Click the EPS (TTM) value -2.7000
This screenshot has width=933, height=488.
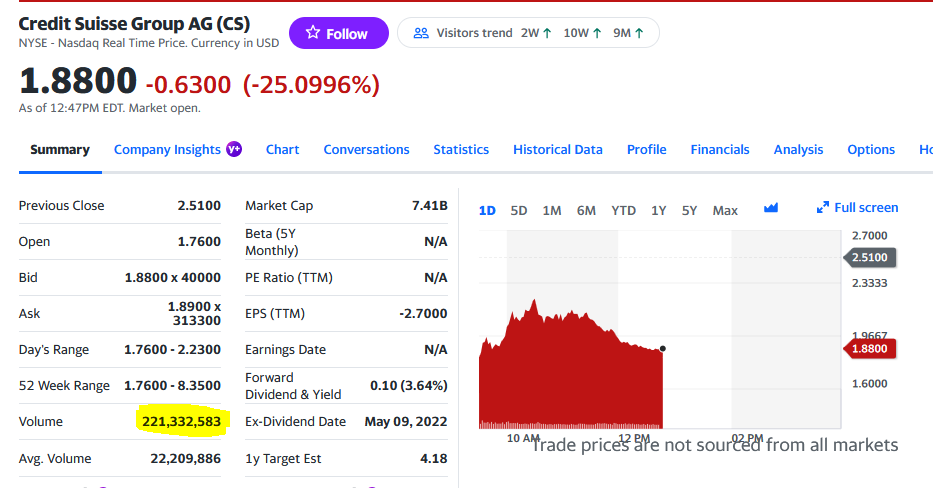(423, 314)
